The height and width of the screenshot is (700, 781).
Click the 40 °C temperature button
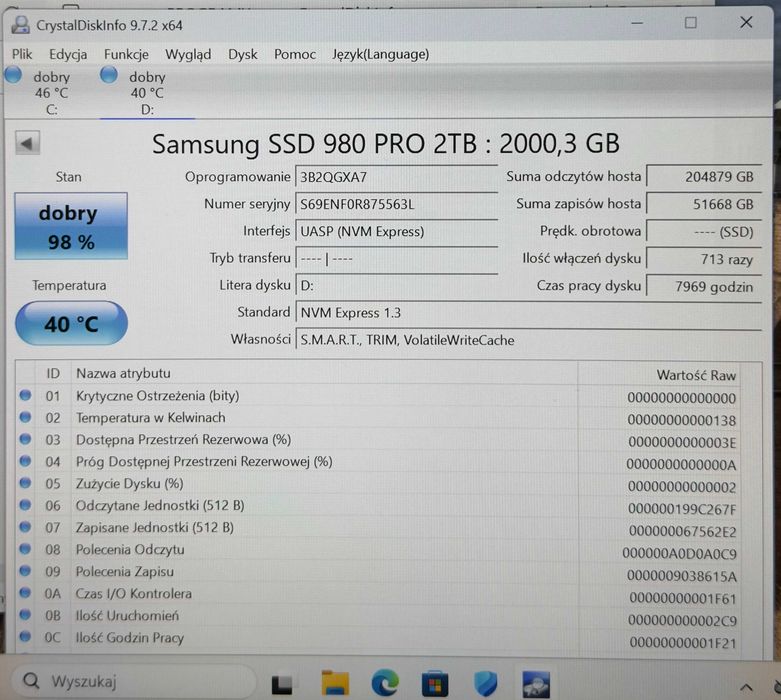point(71,323)
